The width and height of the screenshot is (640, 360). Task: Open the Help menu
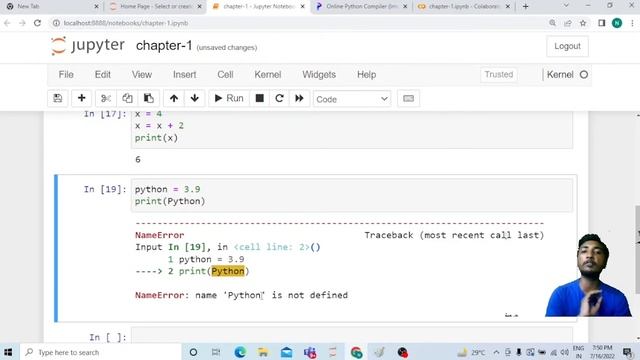click(x=367, y=75)
